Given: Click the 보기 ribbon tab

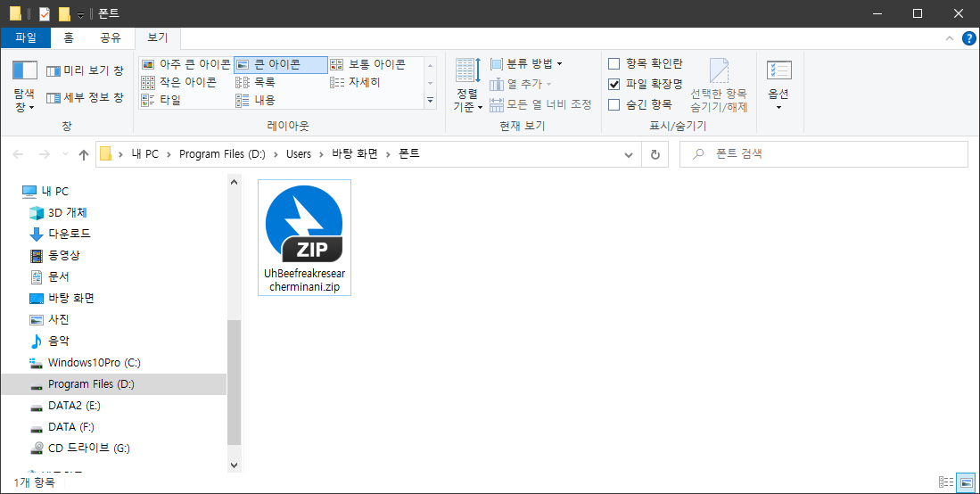Looking at the screenshot, I should 158,37.
